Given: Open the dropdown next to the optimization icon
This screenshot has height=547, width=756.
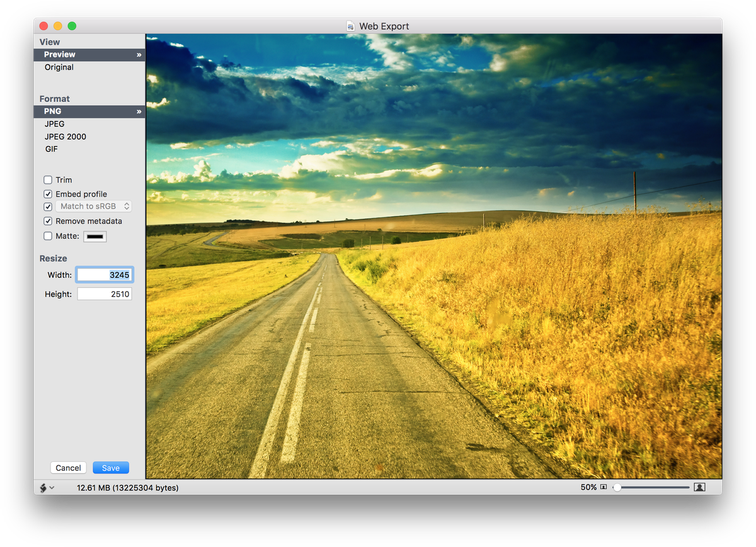Looking at the screenshot, I should (52, 487).
